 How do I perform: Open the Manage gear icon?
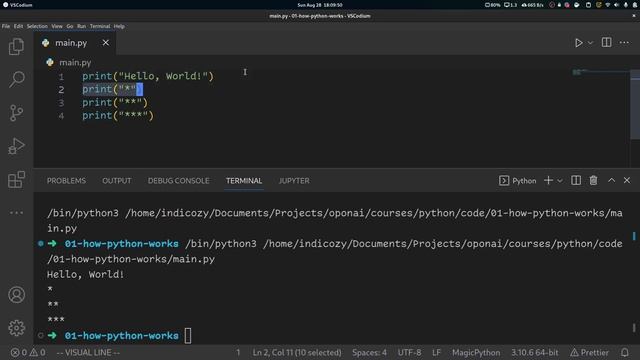(x=16, y=328)
